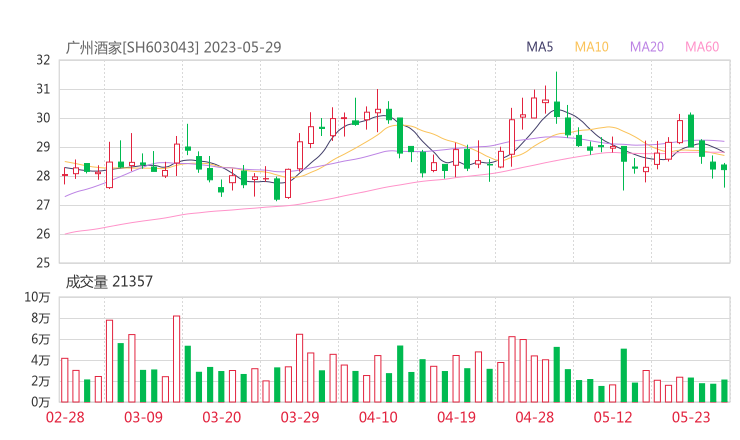Screen dimensions: 740x440
Task: Click the price axis value 32
Action: [x=43, y=60]
